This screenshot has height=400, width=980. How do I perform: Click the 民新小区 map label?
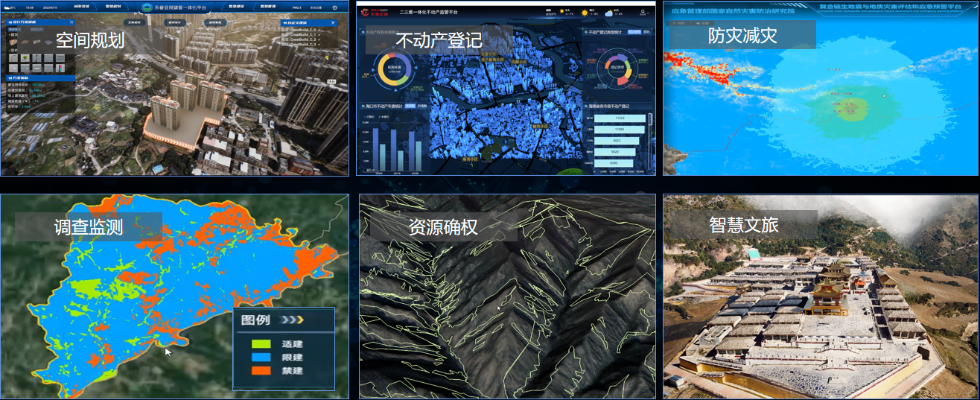click(518, 62)
